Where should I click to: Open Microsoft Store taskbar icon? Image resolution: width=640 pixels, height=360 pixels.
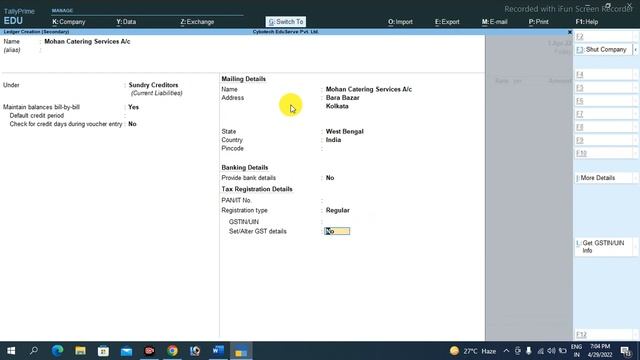tap(103, 351)
